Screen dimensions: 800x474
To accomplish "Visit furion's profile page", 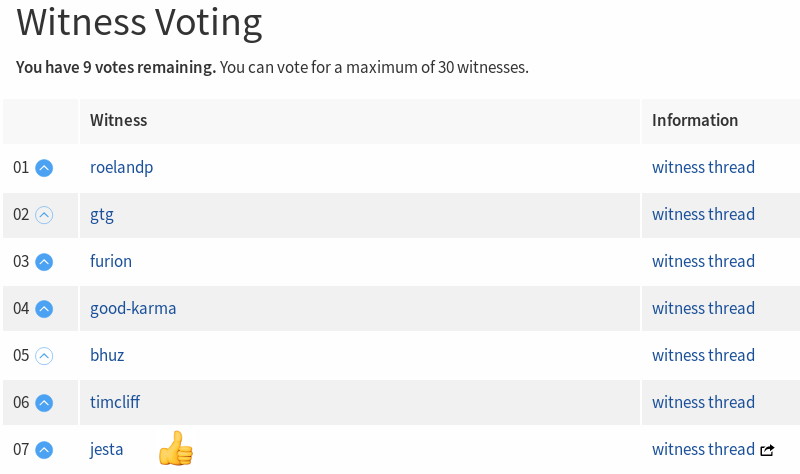I will (x=111, y=261).
